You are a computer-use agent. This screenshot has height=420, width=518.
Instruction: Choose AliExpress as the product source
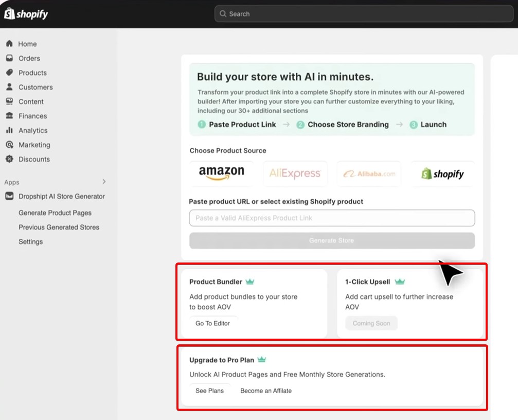point(295,173)
